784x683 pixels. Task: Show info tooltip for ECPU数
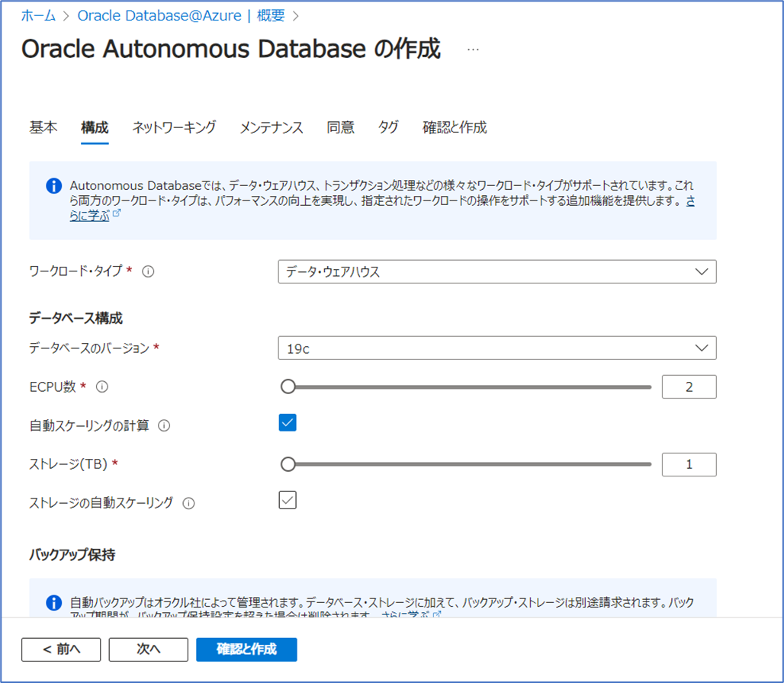(102, 386)
